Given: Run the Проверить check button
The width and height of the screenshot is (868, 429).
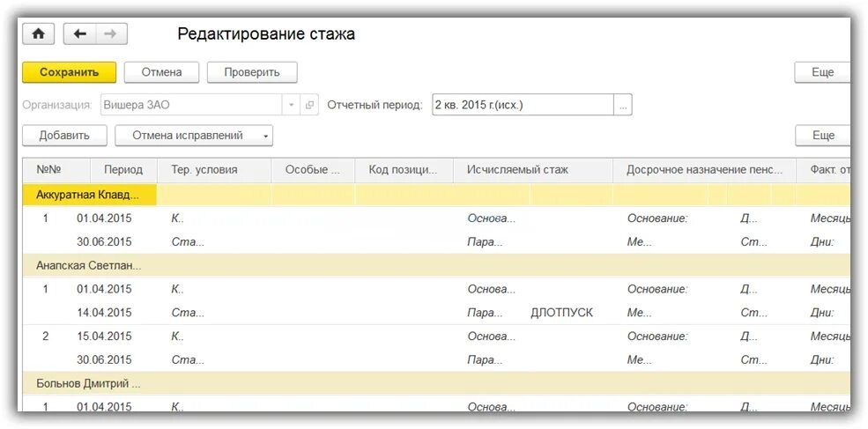Looking at the screenshot, I should click(x=252, y=72).
